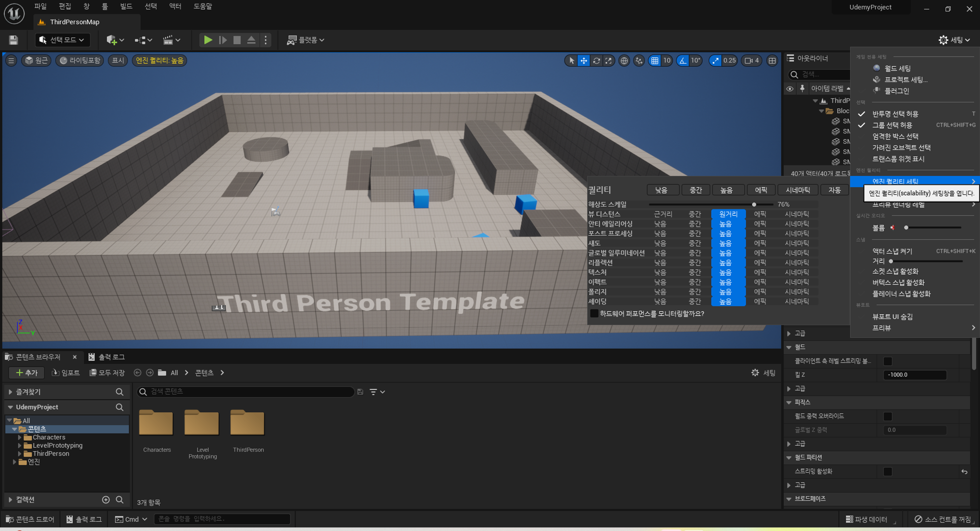Click save search icon beside content search
This screenshot has height=531, width=980.
click(360, 392)
